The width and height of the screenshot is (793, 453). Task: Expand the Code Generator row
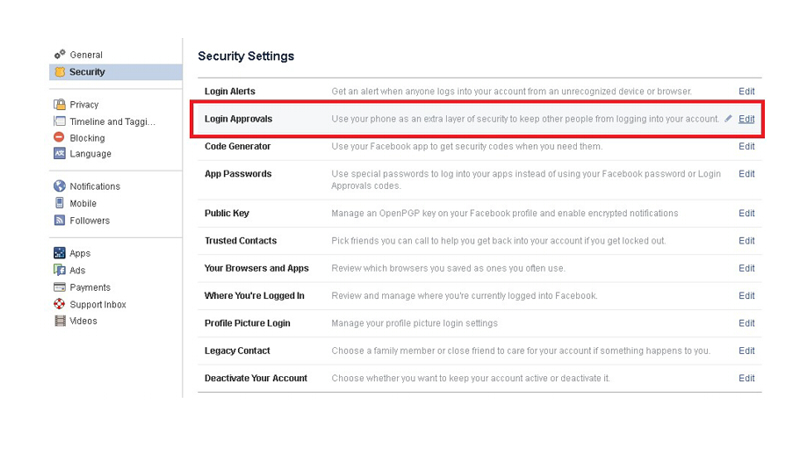479,147
